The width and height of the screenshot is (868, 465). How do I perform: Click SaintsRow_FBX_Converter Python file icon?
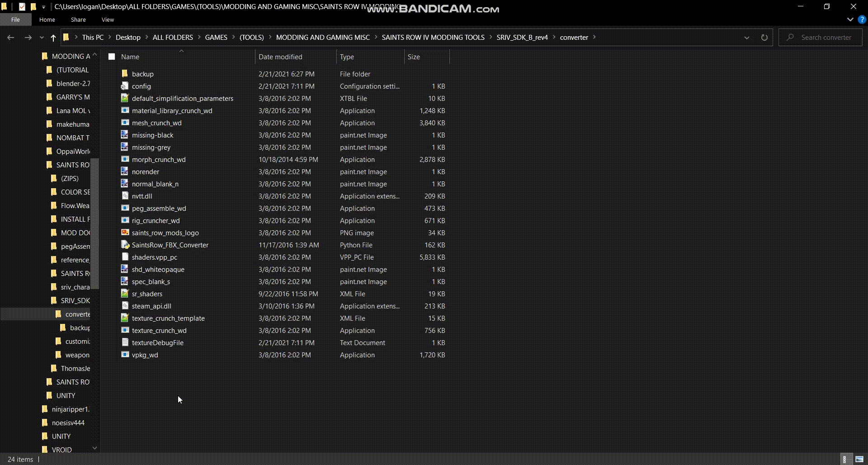point(125,245)
